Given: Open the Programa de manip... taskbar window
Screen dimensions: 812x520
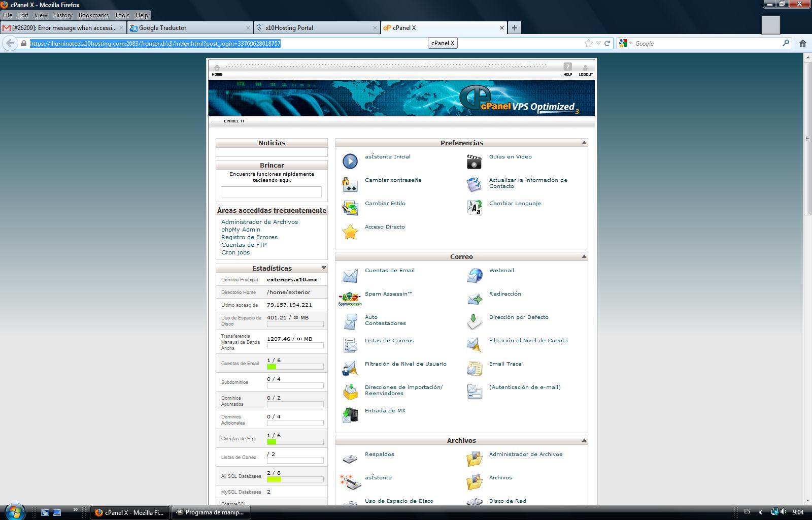Looking at the screenshot, I should click(x=211, y=512).
